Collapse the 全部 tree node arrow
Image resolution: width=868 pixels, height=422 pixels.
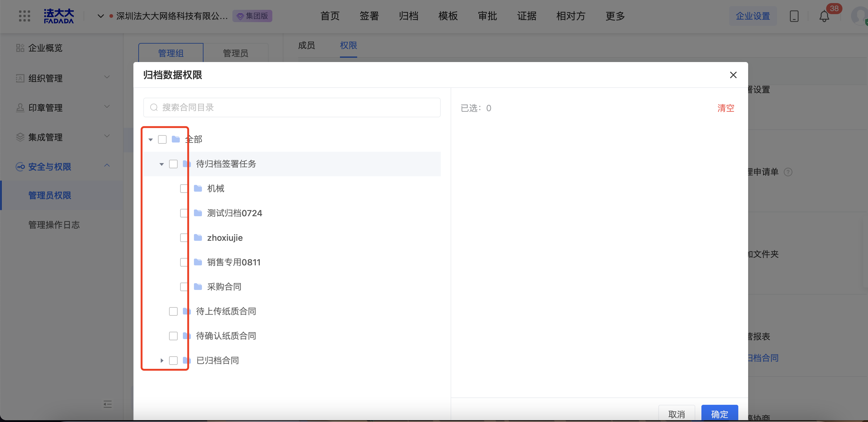coord(151,139)
